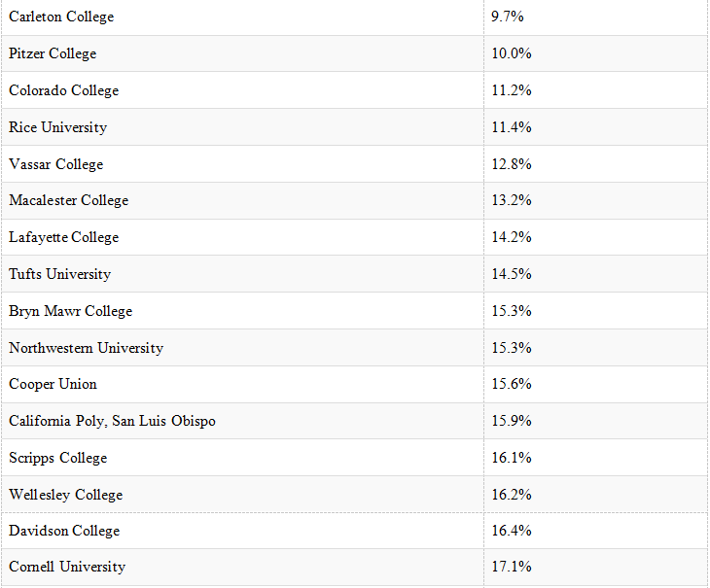The height and width of the screenshot is (588, 710).
Task: Click the Carleton College cell
Action: pyautogui.click(x=61, y=17)
